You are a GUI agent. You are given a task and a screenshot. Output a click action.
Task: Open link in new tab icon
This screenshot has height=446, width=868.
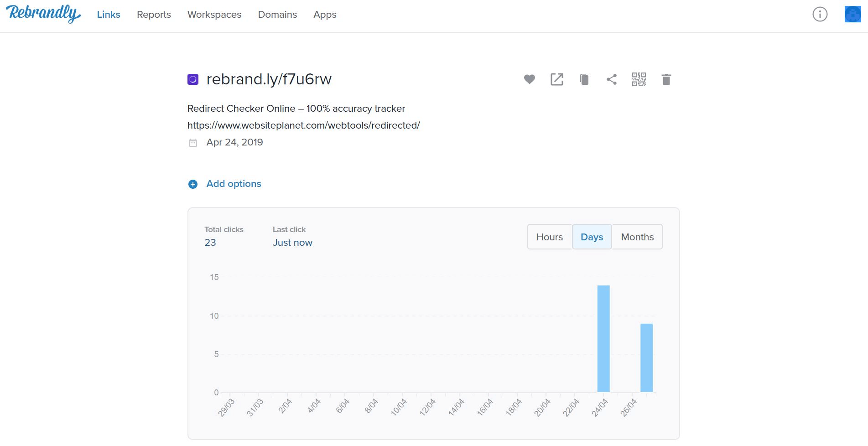[556, 79]
